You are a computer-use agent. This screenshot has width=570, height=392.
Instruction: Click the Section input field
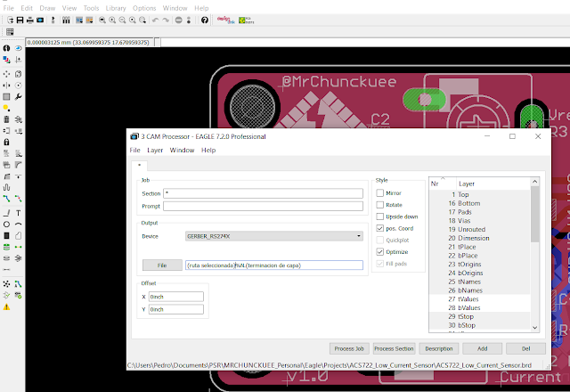tap(264, 193)
